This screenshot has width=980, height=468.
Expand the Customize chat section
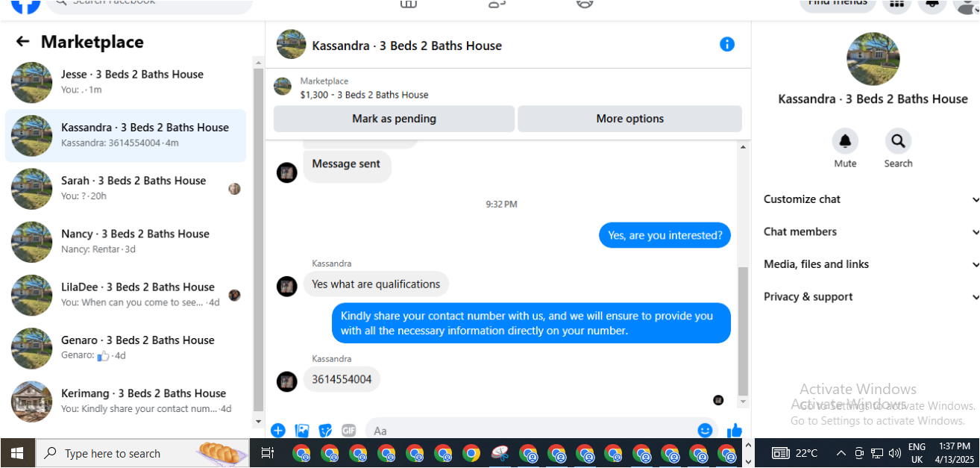[870, 199]
